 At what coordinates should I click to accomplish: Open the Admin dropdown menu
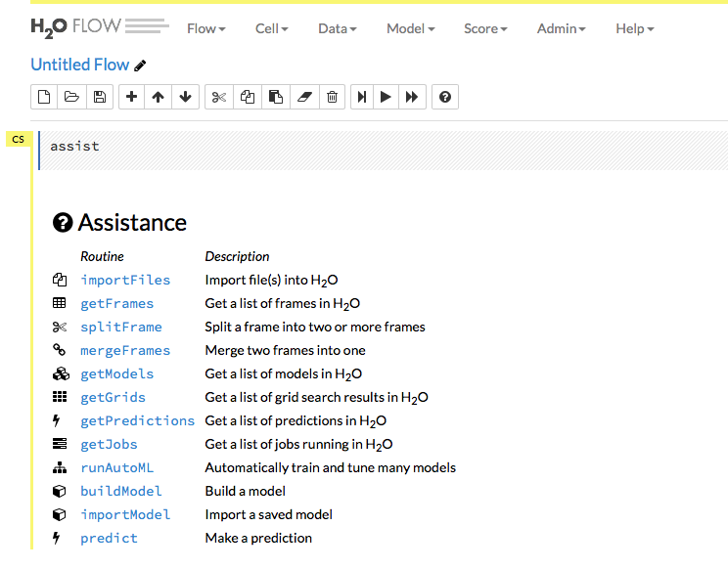pos(561,28)
